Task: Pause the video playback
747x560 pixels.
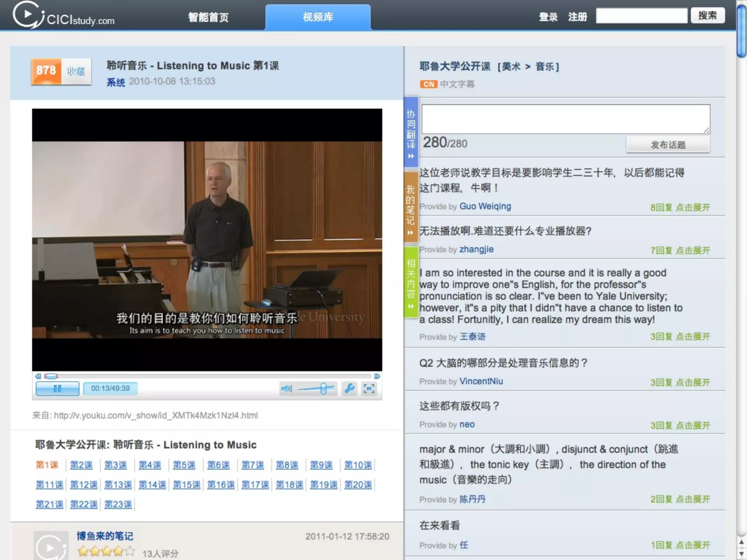Action: tap(57, 389)
